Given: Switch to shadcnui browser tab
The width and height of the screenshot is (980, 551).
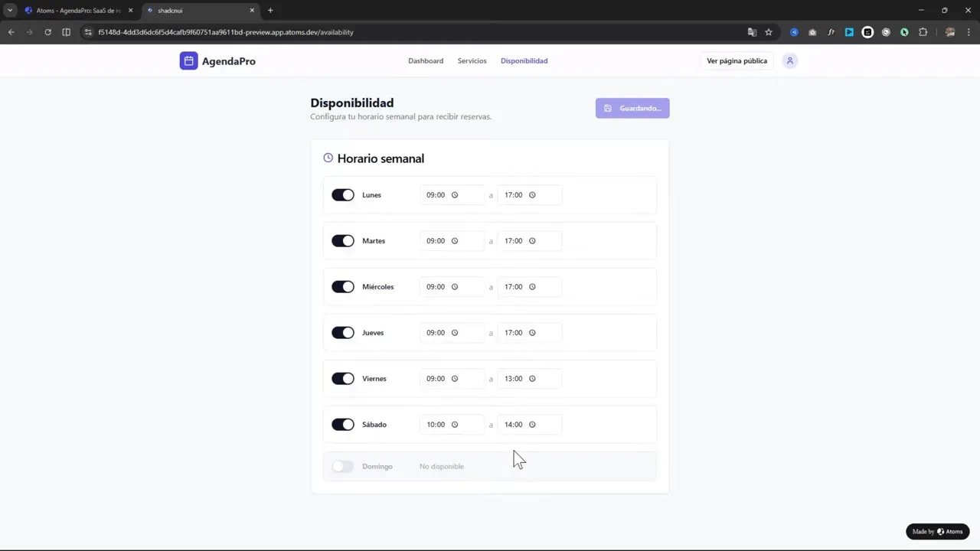Looking at the screenshot, I should click(201, 11).
